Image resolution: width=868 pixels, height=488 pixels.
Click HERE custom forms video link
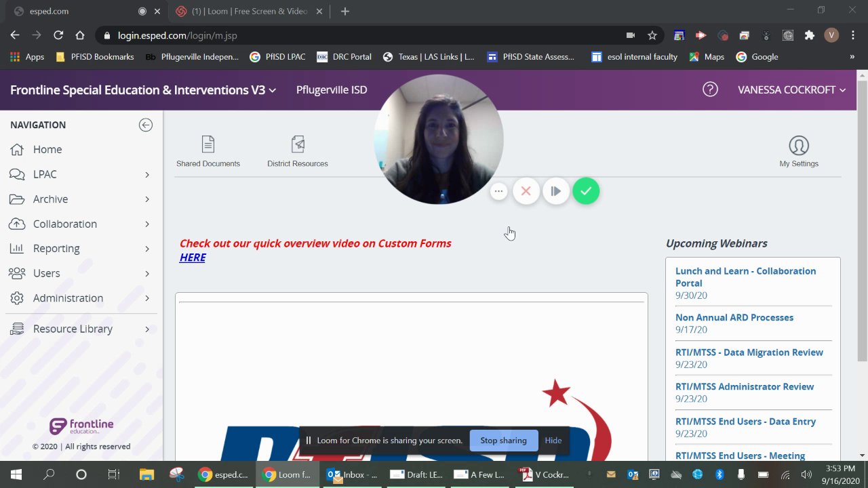[193, 258]
